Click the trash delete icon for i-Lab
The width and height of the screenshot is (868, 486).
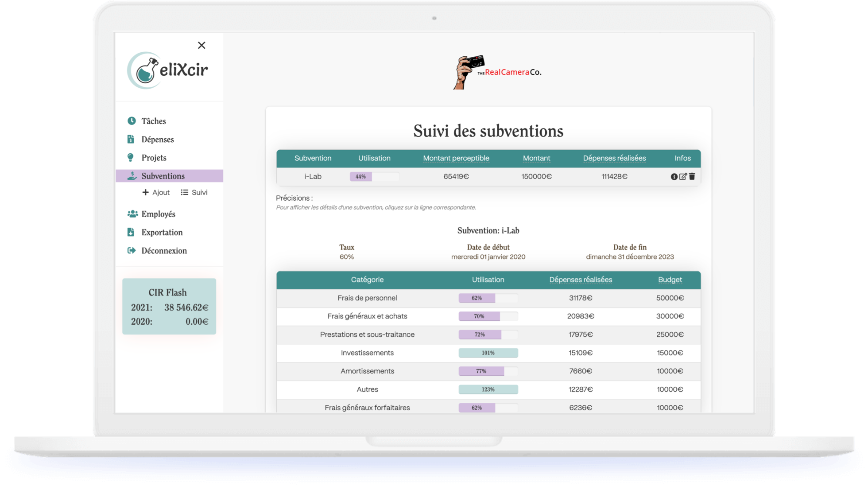point(692,176)
